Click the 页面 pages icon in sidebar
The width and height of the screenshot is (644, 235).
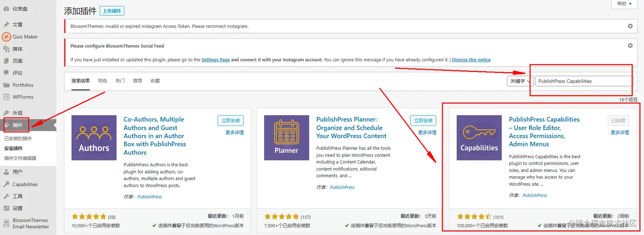point(6,61)
